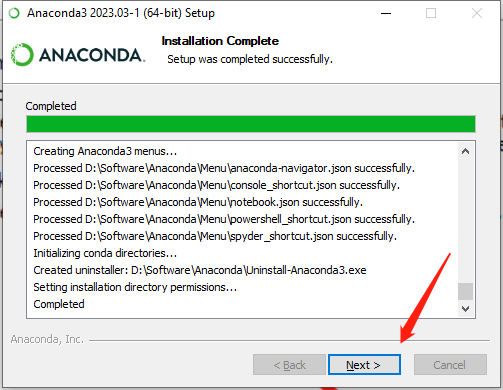Select the powershell_shortcut.json log entry
This screenshot has width=503, height=390.
(x=224, y=219)
